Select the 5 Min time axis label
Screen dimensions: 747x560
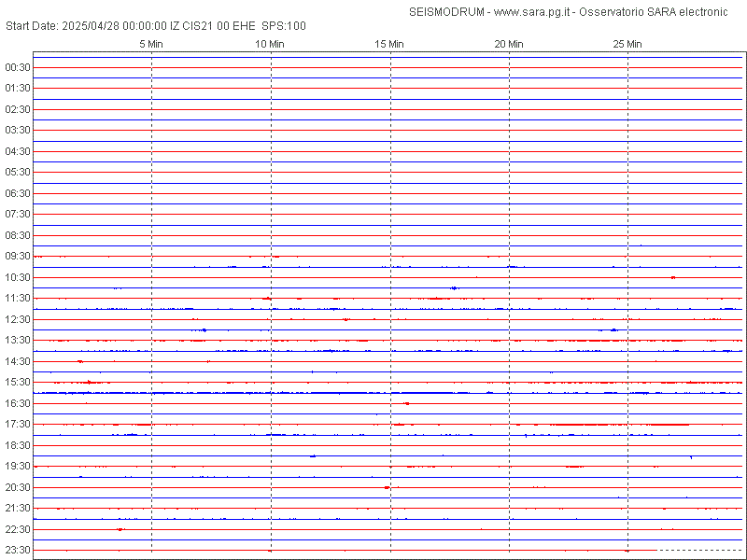(151, 44)
